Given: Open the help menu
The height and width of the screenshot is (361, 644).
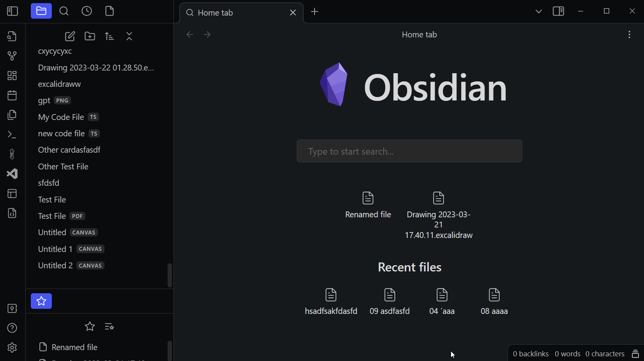Looking at the screenshot, I should (x=12, y=328).
